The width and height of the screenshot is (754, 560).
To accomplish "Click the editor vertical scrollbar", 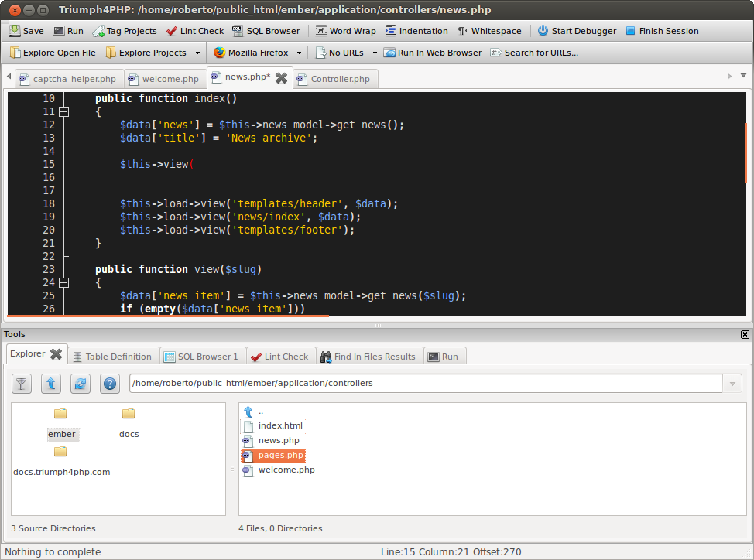I will coord(745,152).
